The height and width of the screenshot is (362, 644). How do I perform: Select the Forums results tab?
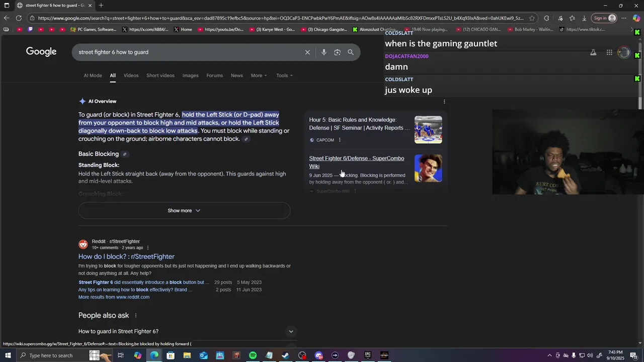[214, 75]
